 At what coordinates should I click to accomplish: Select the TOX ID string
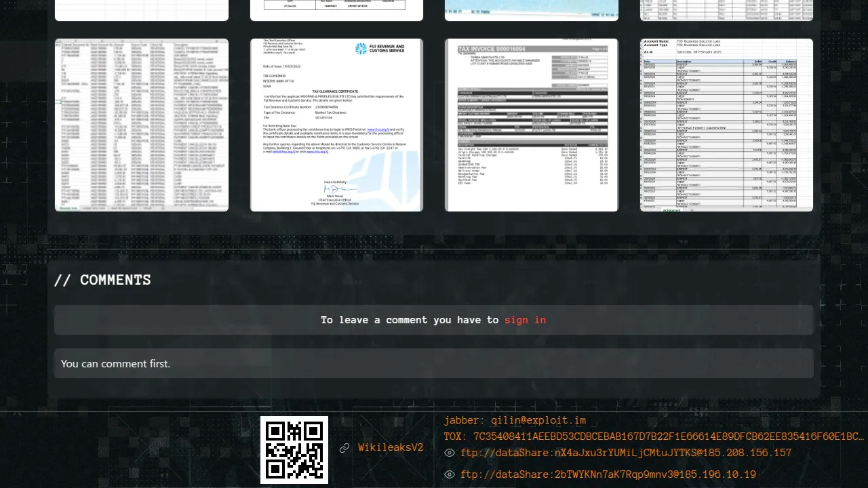654,436
